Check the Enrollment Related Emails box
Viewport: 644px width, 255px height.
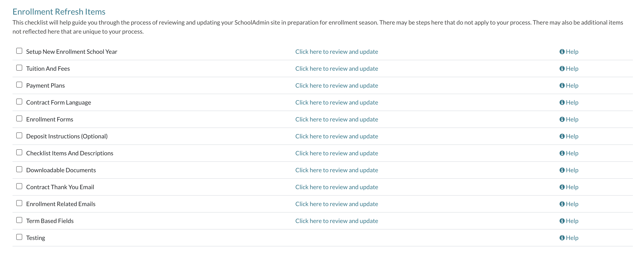pos(19,203)
